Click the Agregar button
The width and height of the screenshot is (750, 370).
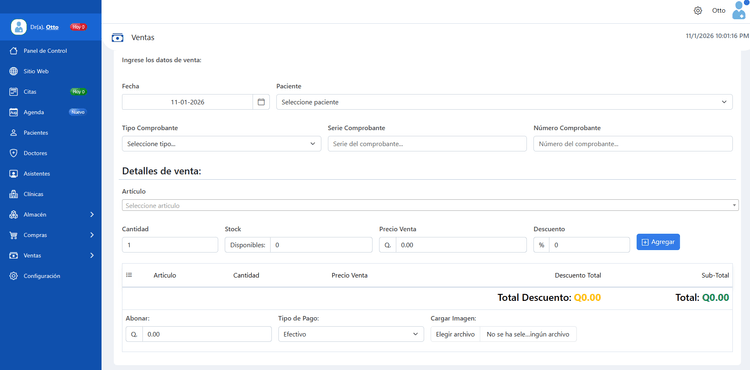658,242
